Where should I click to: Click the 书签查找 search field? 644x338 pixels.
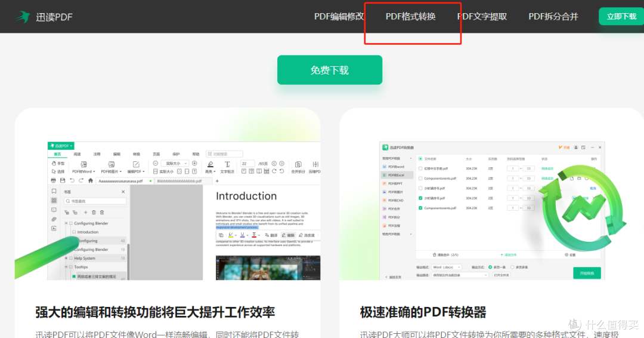point(95,201)
